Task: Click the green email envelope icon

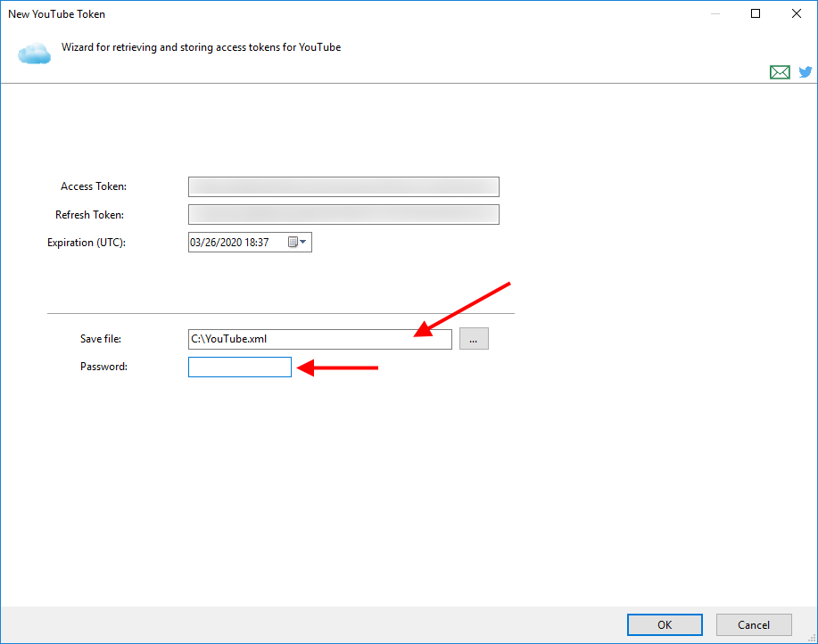Action: click(x=780, y=72)
